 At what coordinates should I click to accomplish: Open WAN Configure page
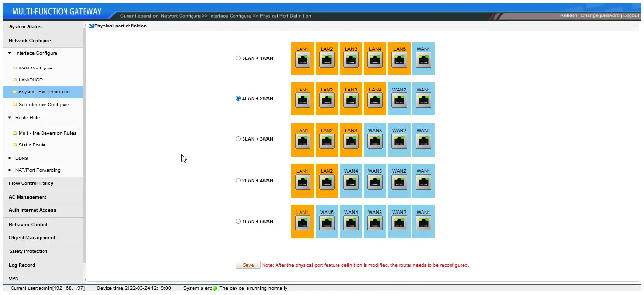(35, 68)
